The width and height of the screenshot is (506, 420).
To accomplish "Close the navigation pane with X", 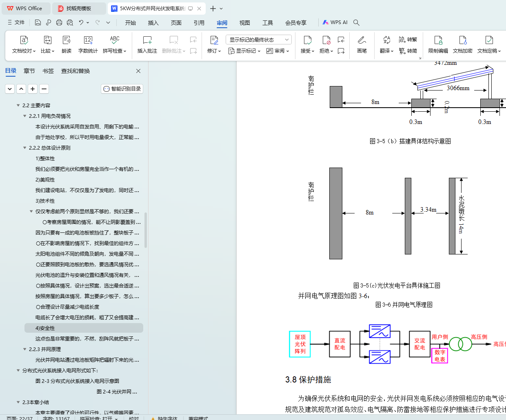I will tap(138, 71).
